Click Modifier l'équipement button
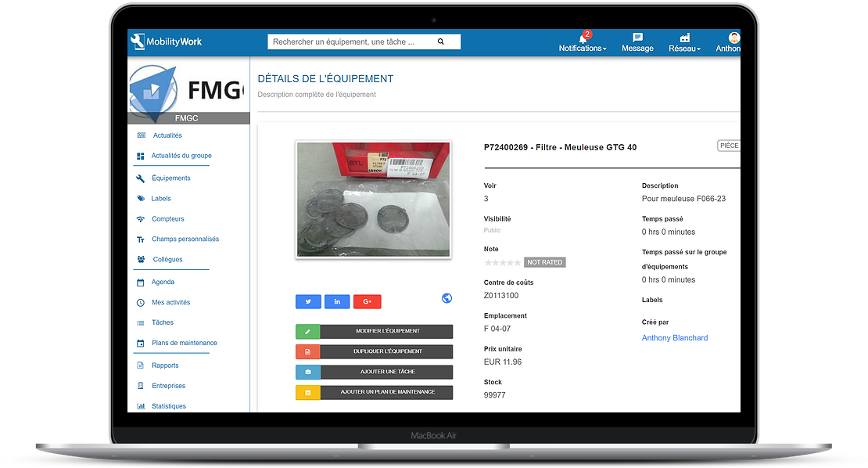868x468 pixels. [x=375, y=331]
